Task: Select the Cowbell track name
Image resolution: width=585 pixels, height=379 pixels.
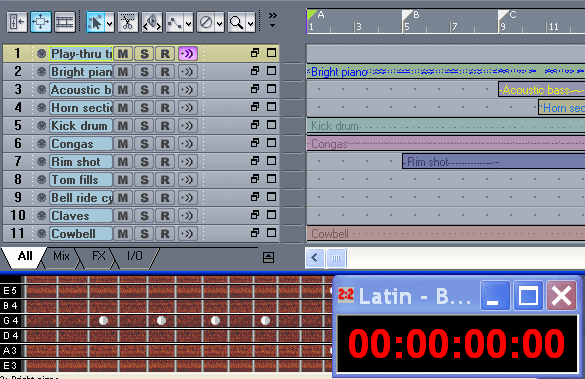Action: [x=81, y=234]
